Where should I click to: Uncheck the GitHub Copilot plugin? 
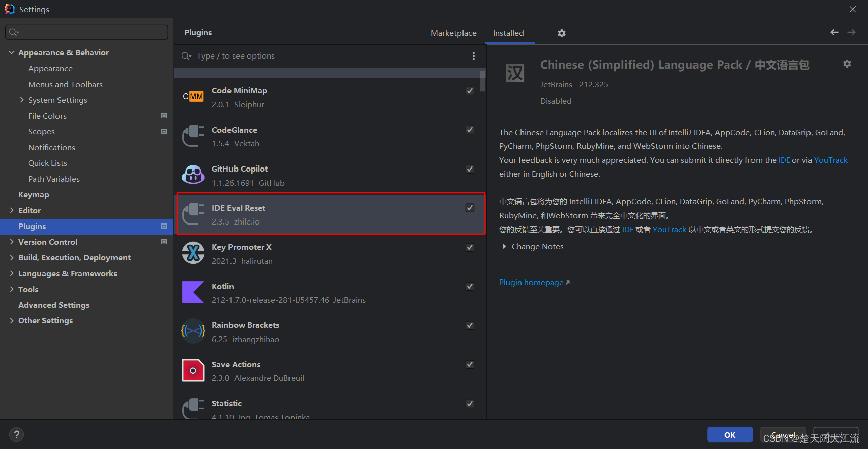click(x=470, y=169)
